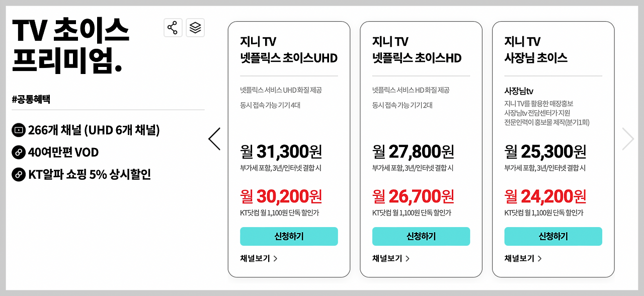Click the chevron after 채널보기 on the UHD card

(x=276, y=258)
